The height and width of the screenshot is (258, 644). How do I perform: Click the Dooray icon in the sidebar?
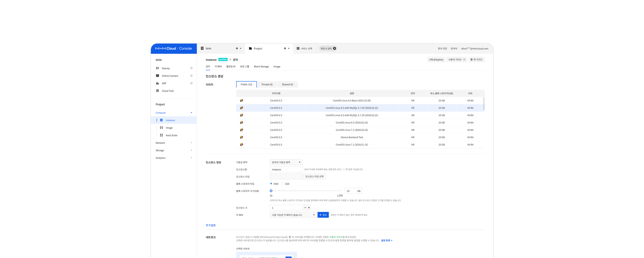point(158,68)
